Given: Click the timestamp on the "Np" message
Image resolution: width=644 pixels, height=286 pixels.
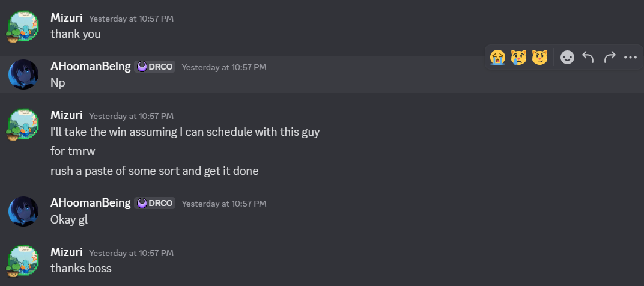Looking at the screenshot, I should click(223, 67).
